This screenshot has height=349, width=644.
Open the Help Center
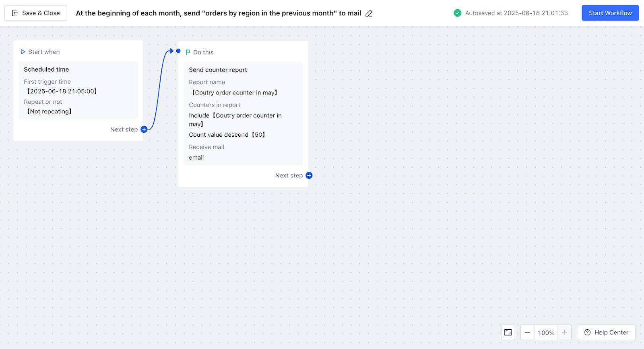tap(606, 333)
